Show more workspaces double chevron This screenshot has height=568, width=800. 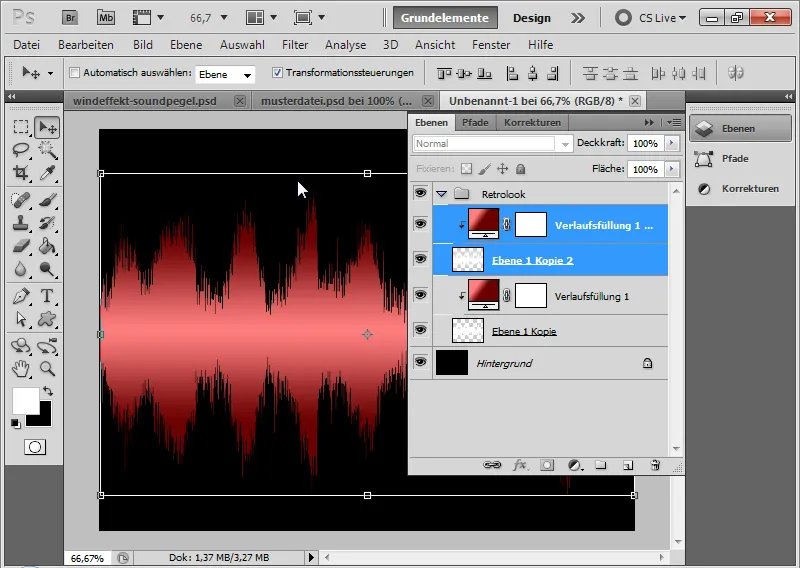tap(578, 18)
